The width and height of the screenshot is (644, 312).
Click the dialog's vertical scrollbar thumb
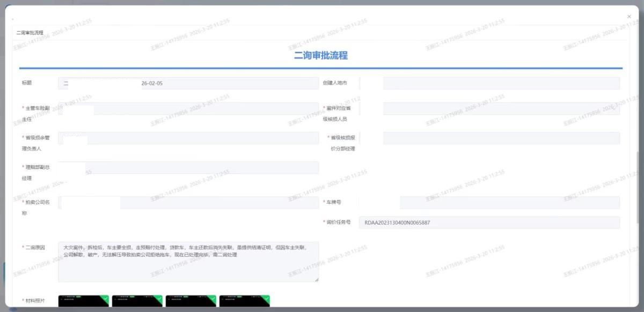click(638, 188)
